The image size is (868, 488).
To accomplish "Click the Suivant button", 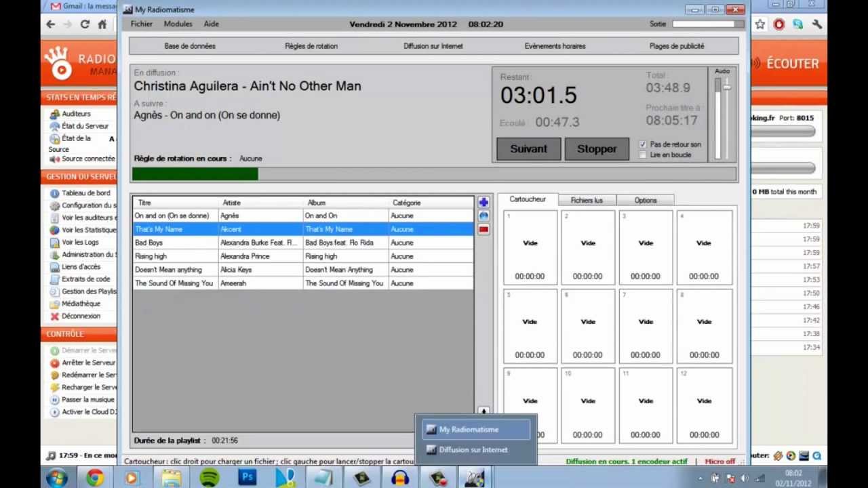I will point(529,149).
